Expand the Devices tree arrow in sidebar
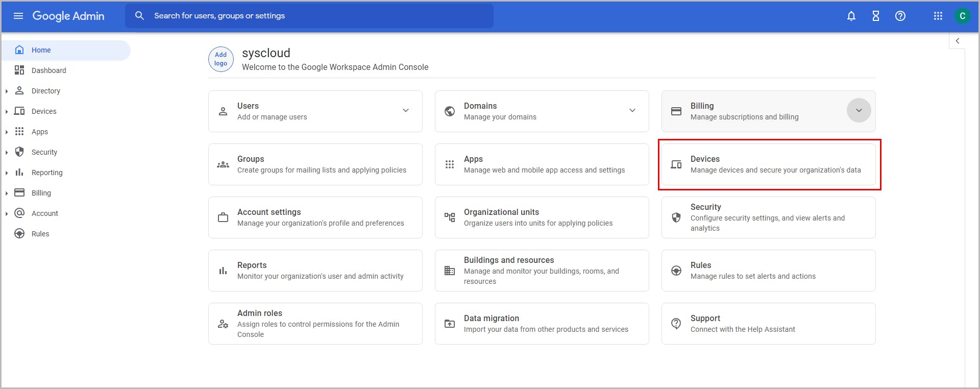The image size is (980, 389). coord(7,112)
